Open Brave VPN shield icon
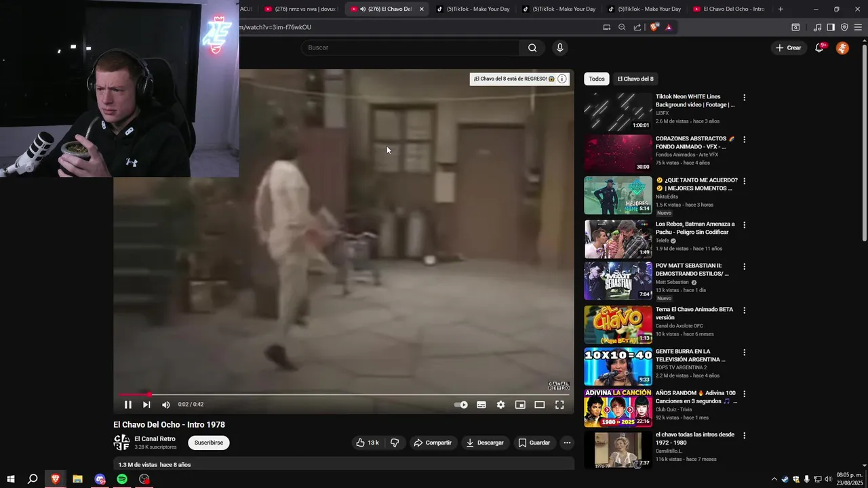This screenshot has height=488, width=868. pyautogui.click(x=844, y=27)
